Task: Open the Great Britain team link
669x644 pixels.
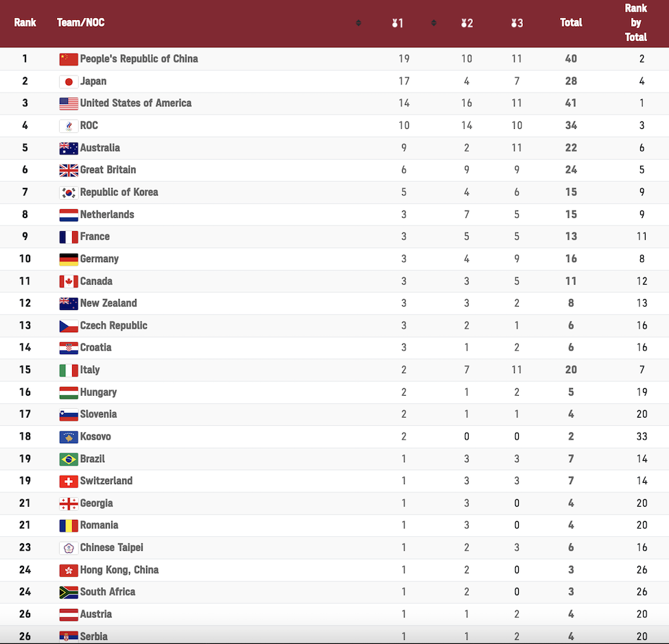Action: tap(108, 169)
